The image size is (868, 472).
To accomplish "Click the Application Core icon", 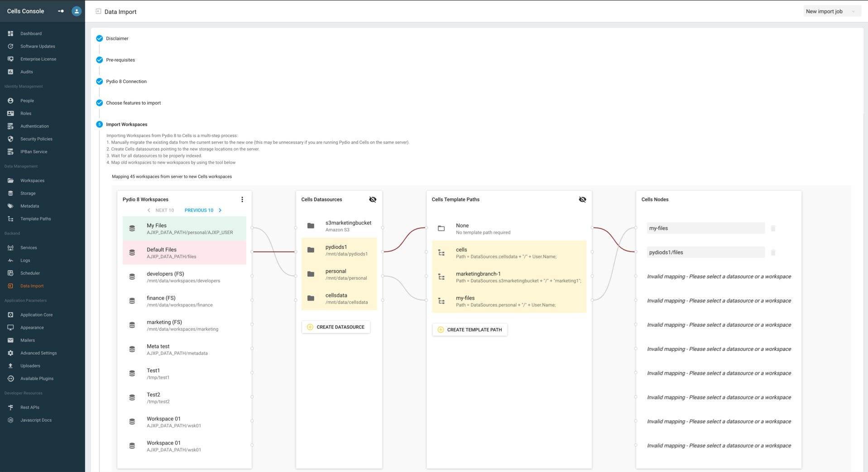I will pos(10,315).
